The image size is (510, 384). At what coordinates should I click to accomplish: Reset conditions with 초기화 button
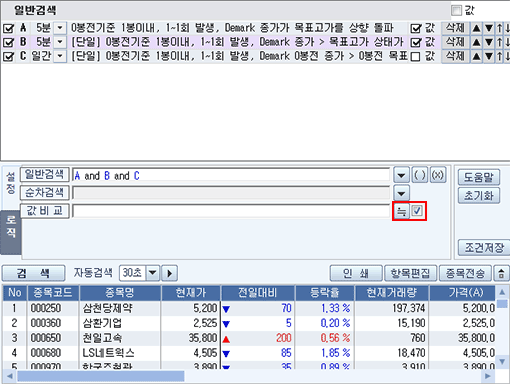click(x=479, y=196)
